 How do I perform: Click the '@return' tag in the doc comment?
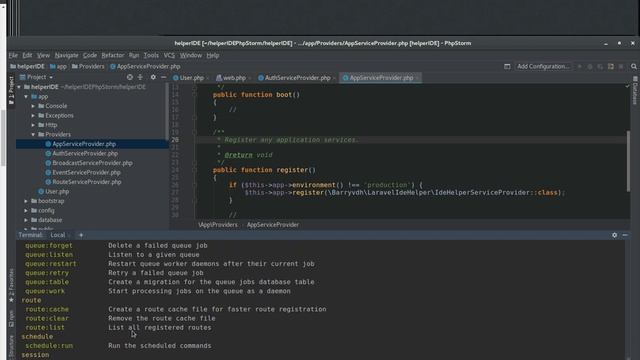(238, 155)
